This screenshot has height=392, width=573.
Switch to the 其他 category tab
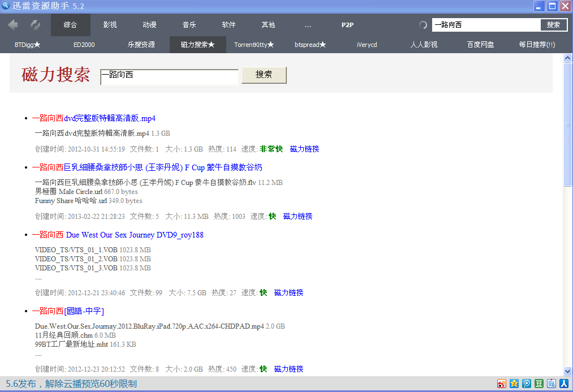pyautogui.click(x=268, y=25)
